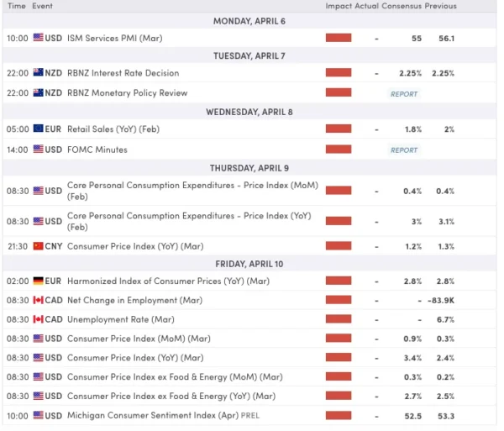This screenshot has width=504, height=431.
Task: Select Consumer Price Index ex Food & Energy (YoY)
Action: pyautogui.click(x=171, y=396)
